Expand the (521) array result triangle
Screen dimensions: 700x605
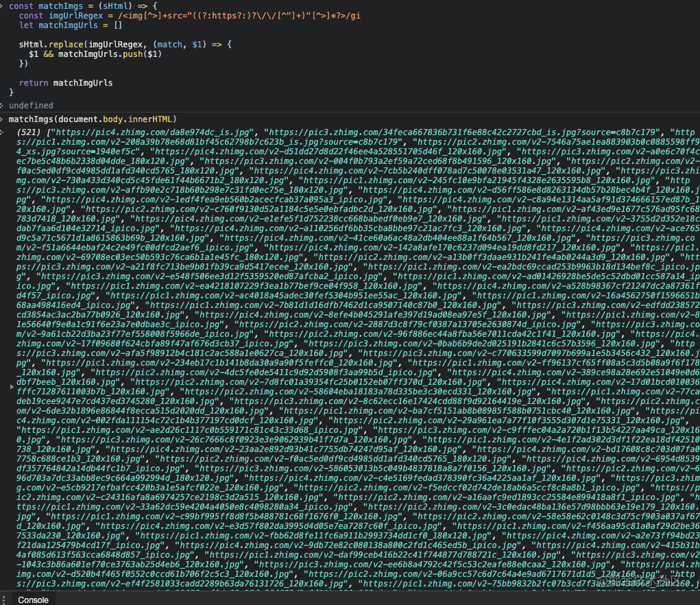(12, 387)
